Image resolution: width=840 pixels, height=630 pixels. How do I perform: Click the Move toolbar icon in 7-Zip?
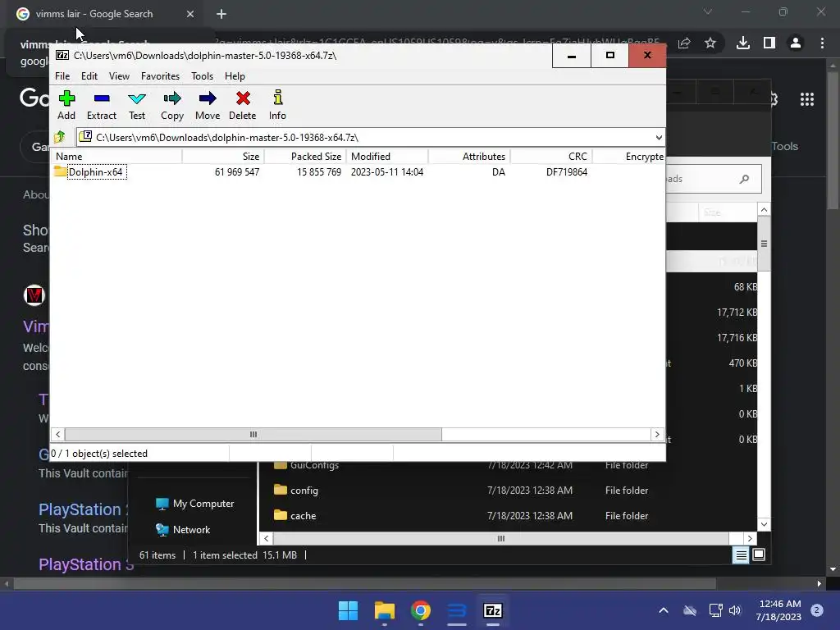pos(208,105)
